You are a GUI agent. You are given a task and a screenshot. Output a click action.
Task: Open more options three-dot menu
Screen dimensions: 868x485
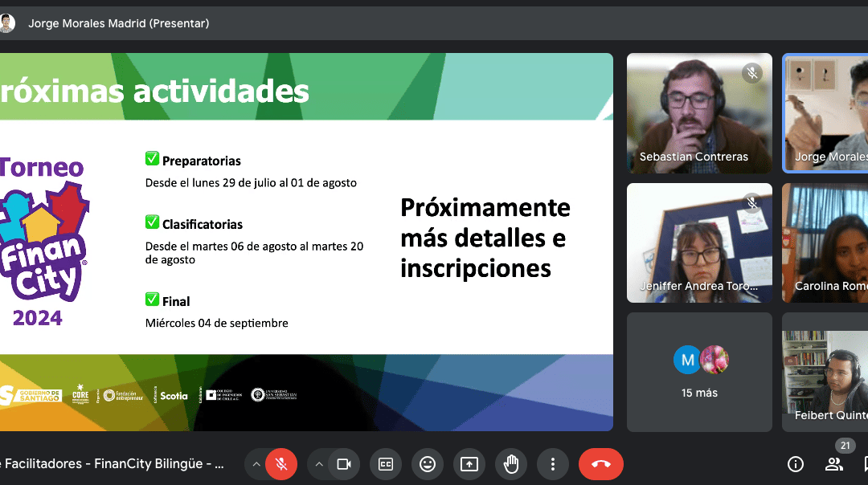[552, 464]
